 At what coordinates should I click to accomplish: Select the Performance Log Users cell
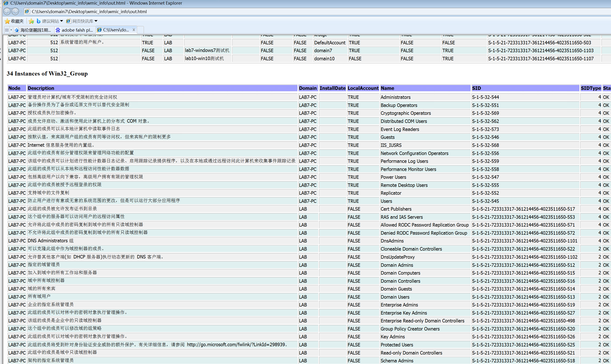coord(425,161)
